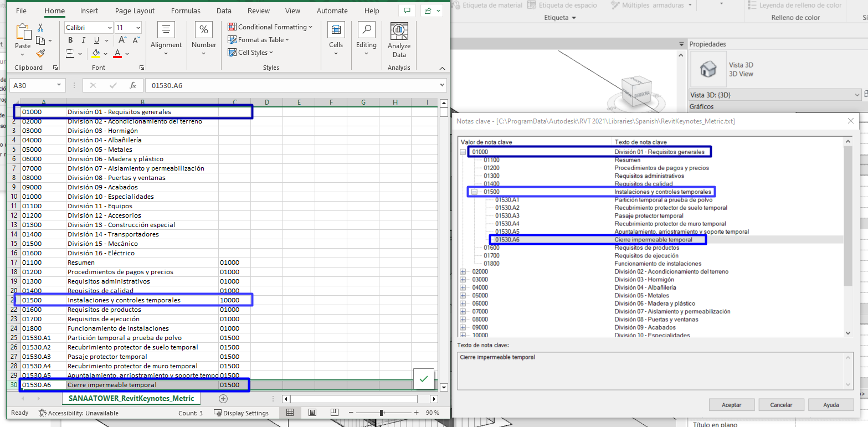
Task: Switch to the Page Layout ribbon tab
Action: (135, 11)
